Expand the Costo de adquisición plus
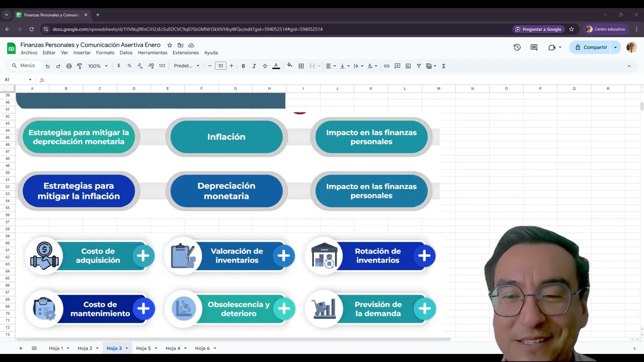 pyautogui.click(x=143, y=256)
